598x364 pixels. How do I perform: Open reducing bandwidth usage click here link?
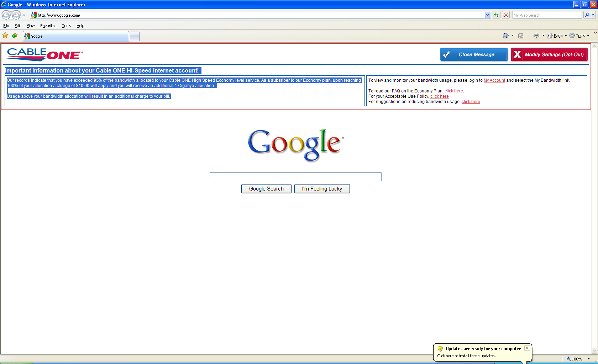[471, 102]
